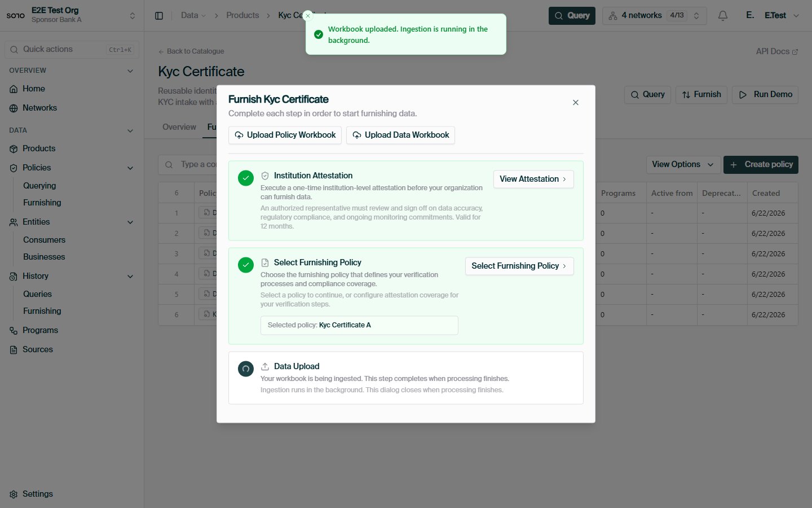
Task: Click Run Demo button
Action: (765, 95)
